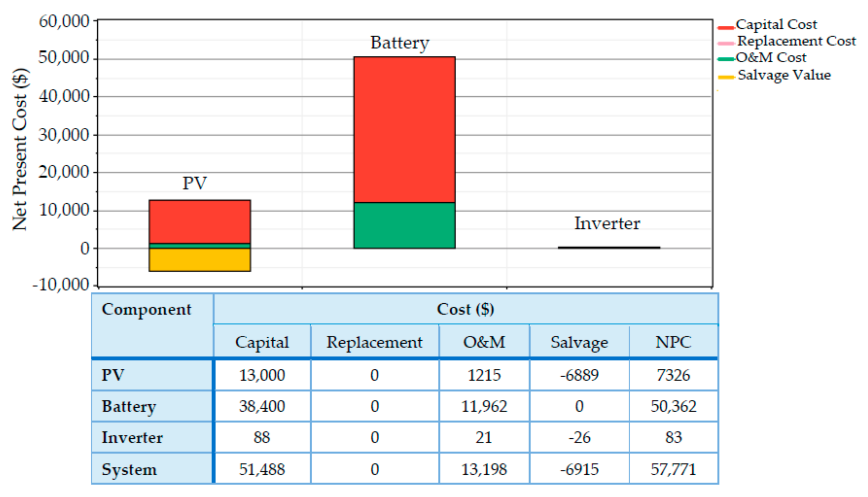Click the Battery label above the bar
Image resolution: width=868 pixels, height=497 pixels.
point(399,43)
